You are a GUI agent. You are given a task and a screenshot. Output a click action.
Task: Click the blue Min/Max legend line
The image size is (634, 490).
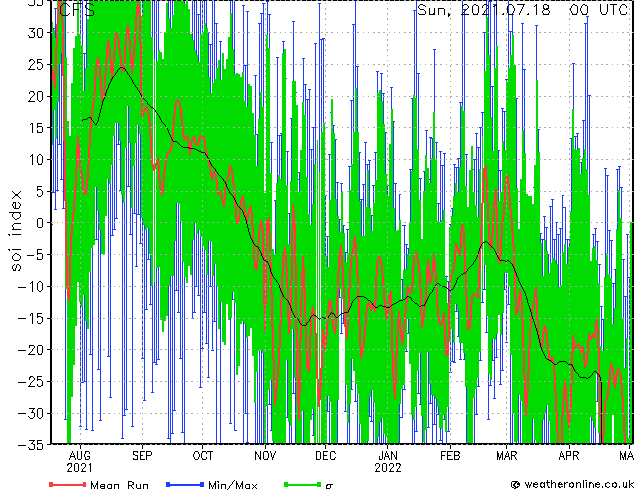click(x=185, y=484)
